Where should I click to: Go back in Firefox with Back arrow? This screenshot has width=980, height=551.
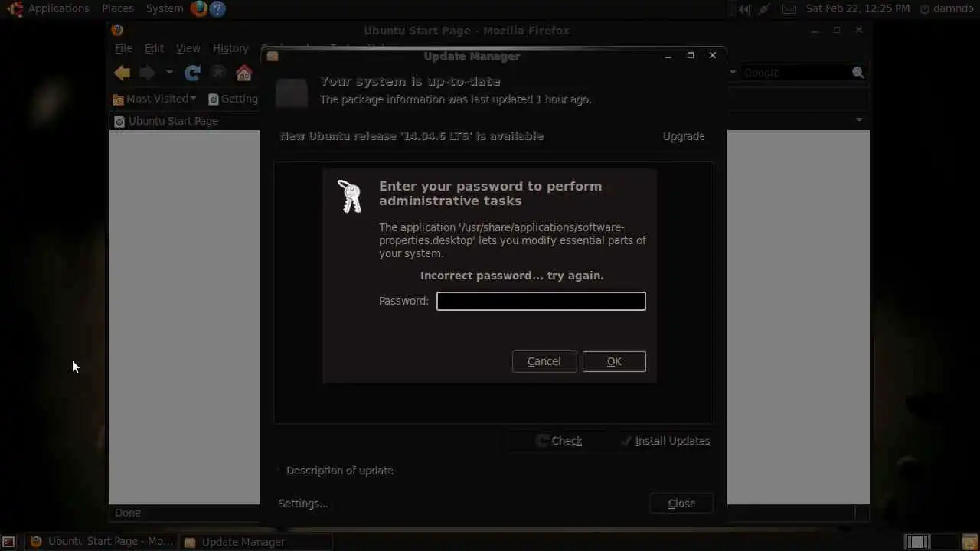tap(122, 73)
